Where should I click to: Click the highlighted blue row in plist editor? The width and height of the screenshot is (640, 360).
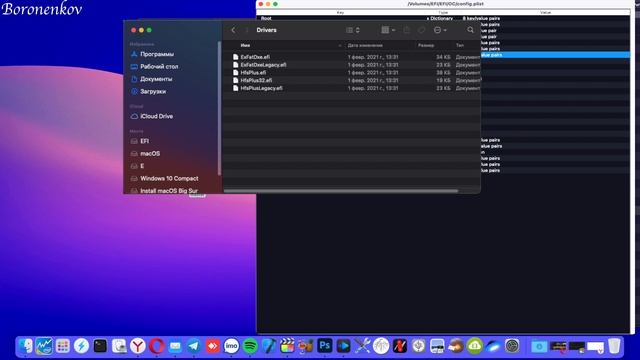[x=555, y=55]
